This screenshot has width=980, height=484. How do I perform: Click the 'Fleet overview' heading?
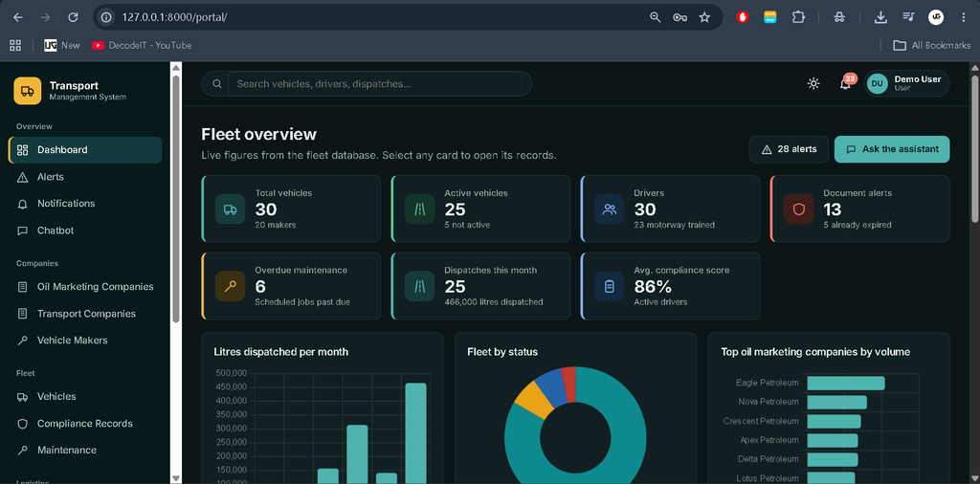[x=258, y=134]
